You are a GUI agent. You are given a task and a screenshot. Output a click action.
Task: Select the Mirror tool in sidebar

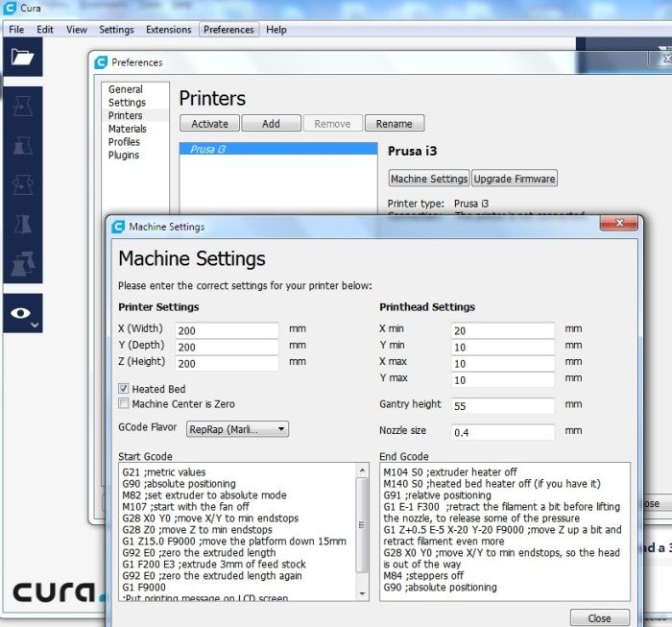(x=21, y=225)
